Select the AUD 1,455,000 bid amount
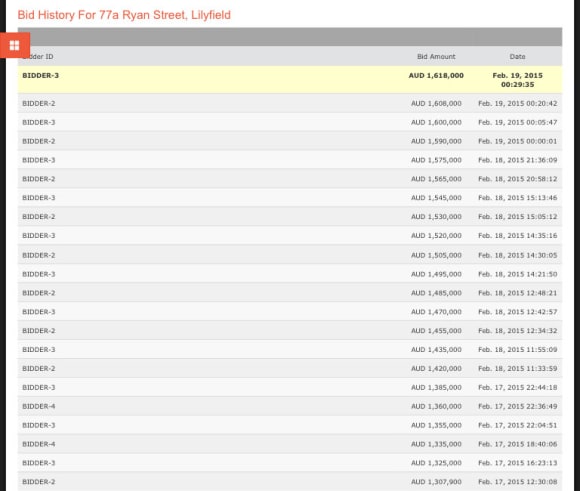 click(x=436, y=331)
